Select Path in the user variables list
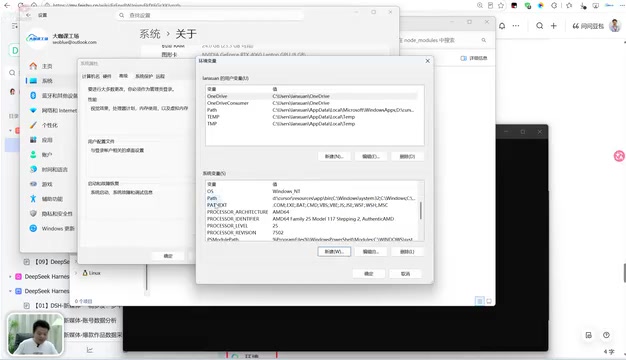Image resolution: width=626 pixels, height=360 pixels. click(x=311, y=110)
